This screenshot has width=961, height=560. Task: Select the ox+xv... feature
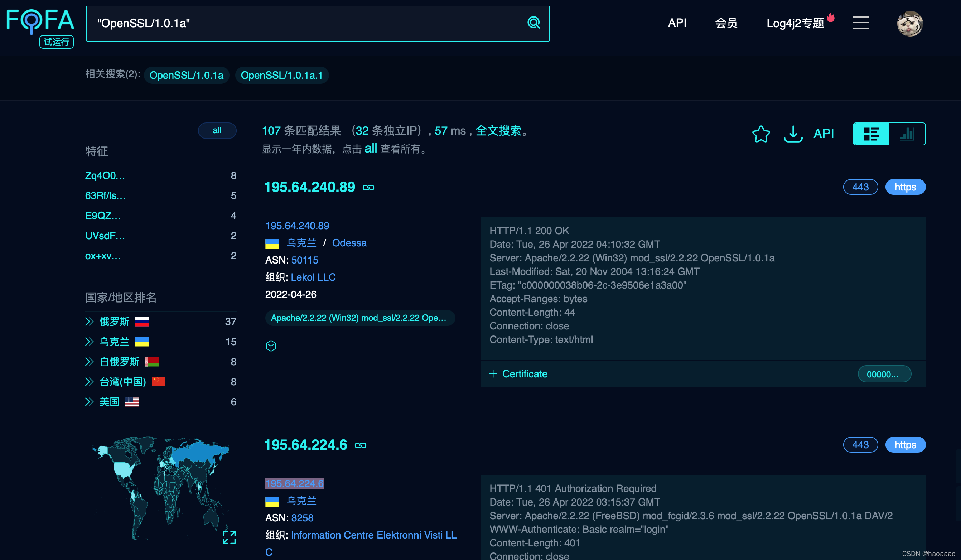pos(103,256)
